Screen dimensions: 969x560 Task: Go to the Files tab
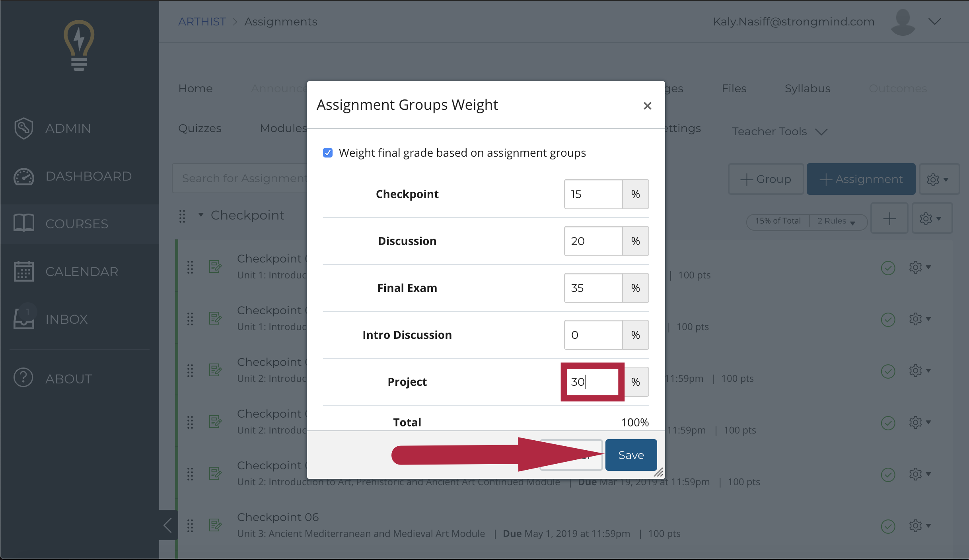point(734,88)
